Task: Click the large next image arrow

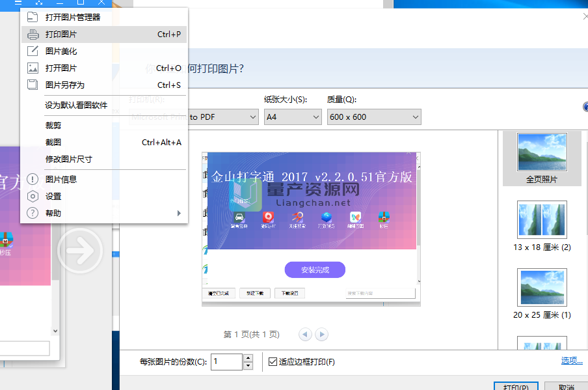Action: (x=80, y=251)
